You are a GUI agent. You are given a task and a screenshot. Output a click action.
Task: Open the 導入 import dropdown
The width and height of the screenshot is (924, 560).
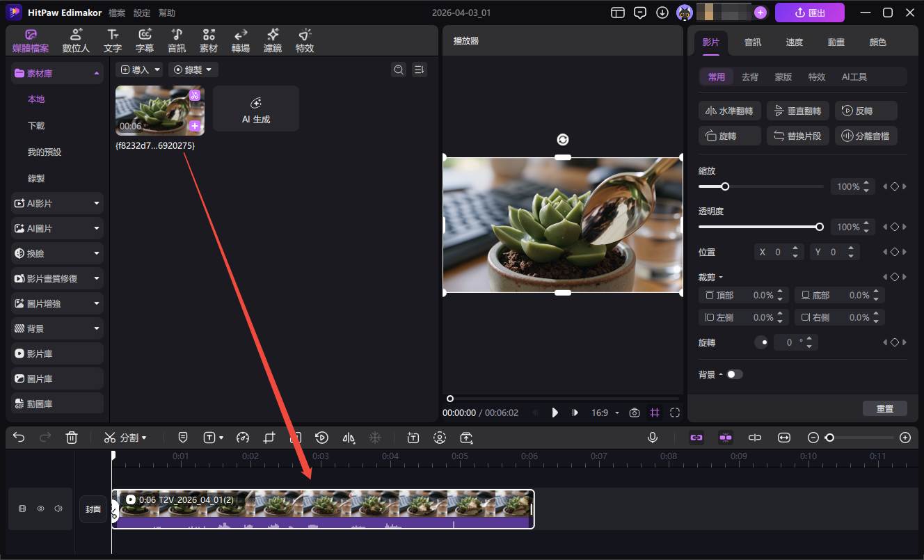click(139, 69)
